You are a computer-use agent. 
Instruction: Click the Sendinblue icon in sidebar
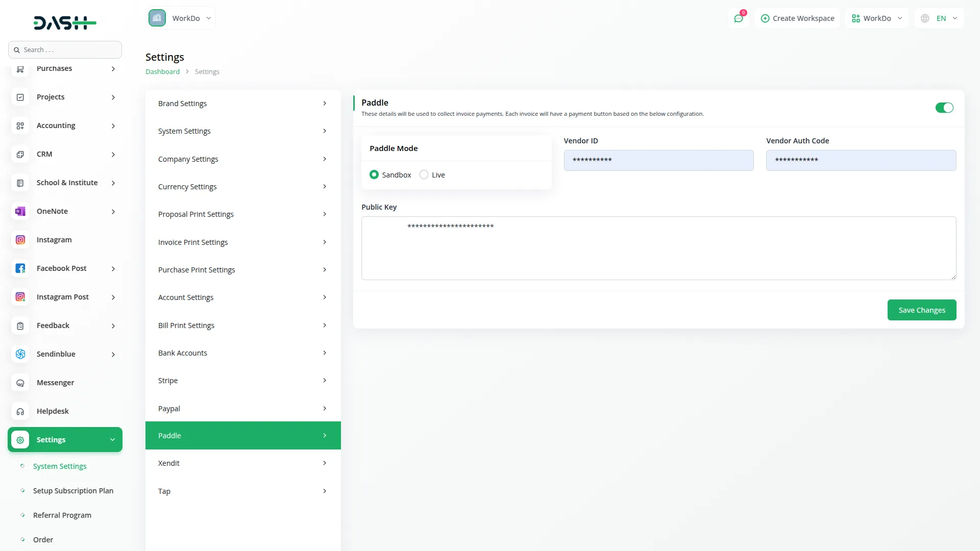[20, 354]
